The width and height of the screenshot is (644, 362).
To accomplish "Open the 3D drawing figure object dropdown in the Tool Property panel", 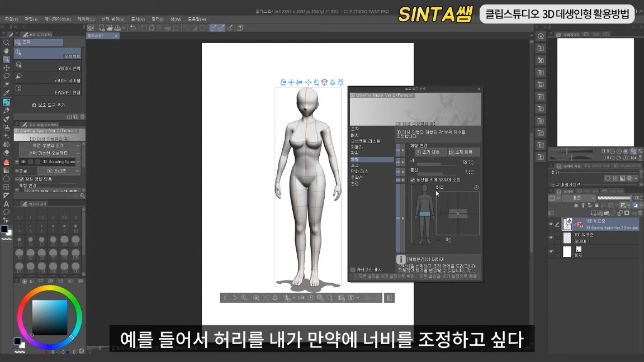I will pyautogui.click(x=78, y=161).
